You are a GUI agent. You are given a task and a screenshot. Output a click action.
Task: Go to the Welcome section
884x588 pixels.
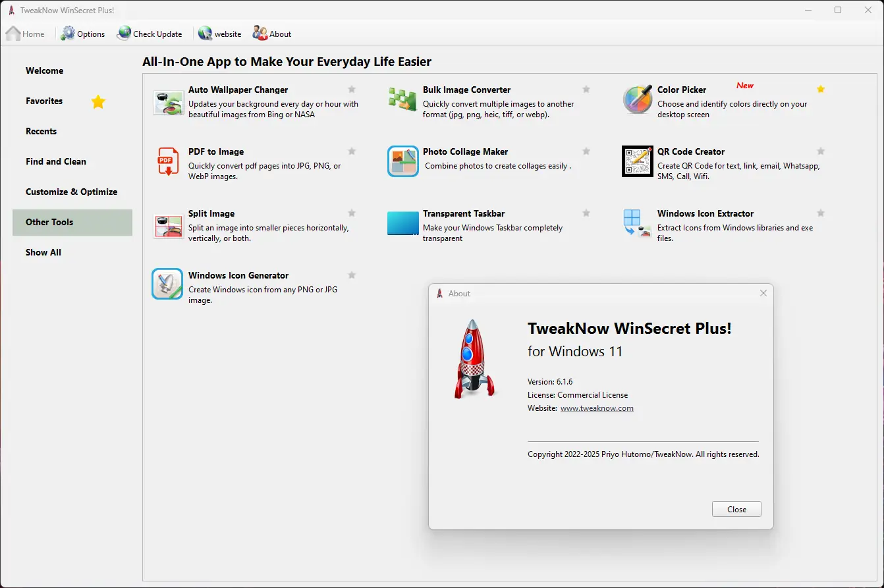click(x=72, y=70)
